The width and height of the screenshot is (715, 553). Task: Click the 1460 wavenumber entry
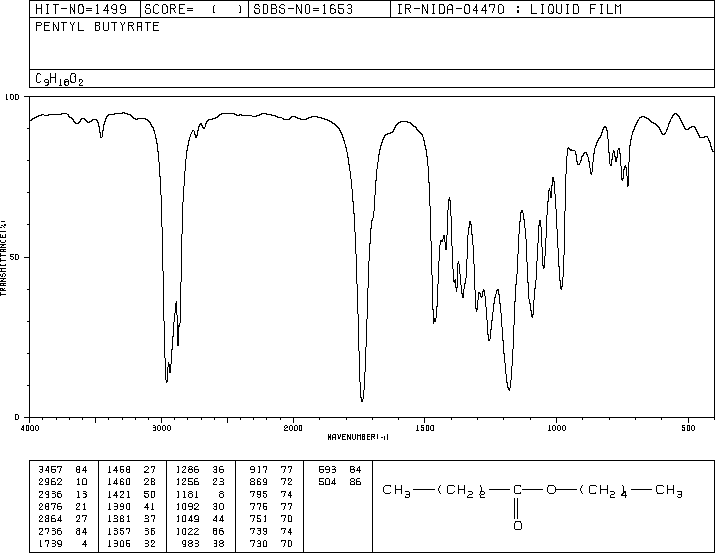(119, 482)
